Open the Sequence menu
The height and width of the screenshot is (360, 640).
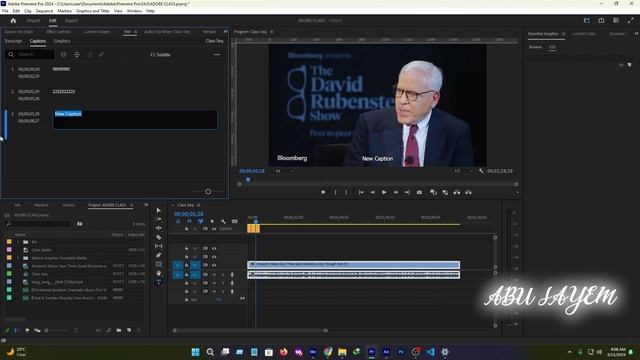[x=44, y=11]
